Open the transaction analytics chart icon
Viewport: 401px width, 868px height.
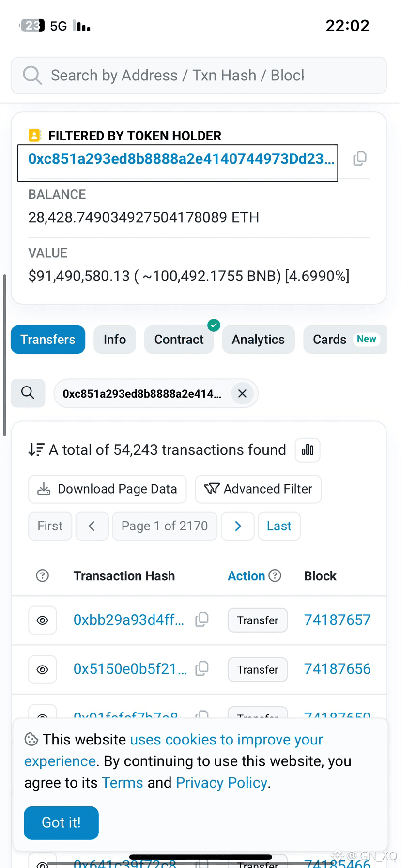point(308,450)
